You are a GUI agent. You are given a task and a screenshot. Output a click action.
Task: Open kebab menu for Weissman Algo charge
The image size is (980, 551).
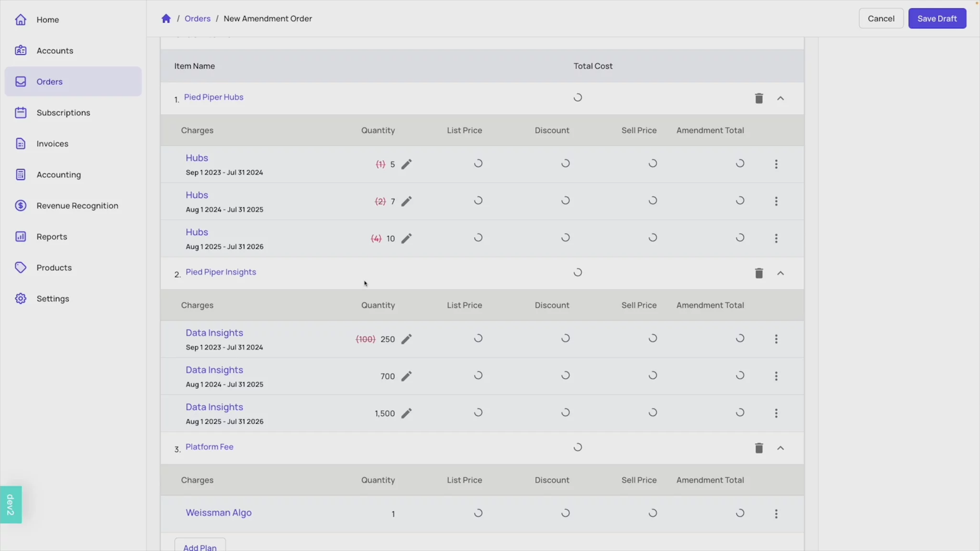(x=776, y=514)
